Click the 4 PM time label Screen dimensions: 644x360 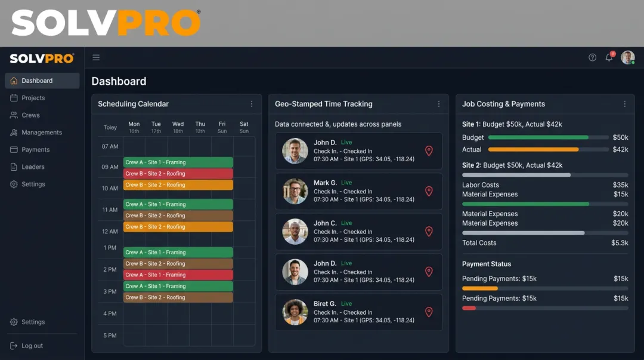pyautogui.click(x=110, y=313)
